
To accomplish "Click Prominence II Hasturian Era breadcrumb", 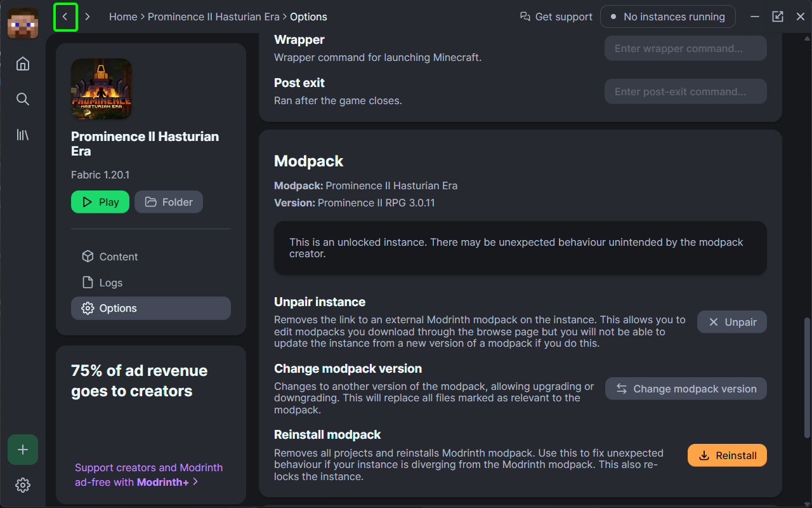I will [214, 17].
